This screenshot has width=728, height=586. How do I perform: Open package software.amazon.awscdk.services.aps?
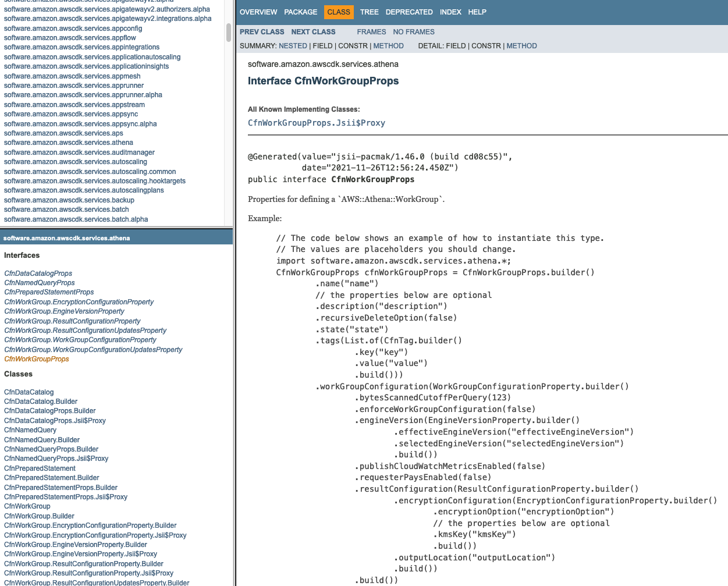coord(63,133)
